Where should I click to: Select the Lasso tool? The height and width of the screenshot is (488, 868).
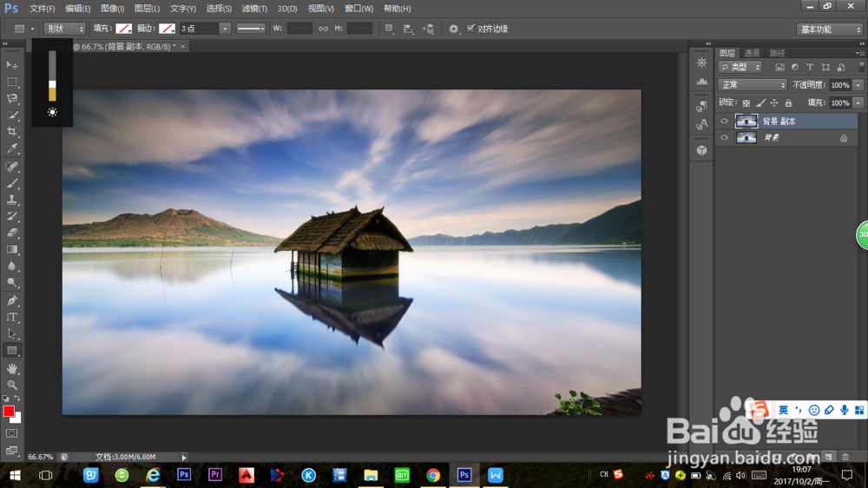click(x=12, y=99)
